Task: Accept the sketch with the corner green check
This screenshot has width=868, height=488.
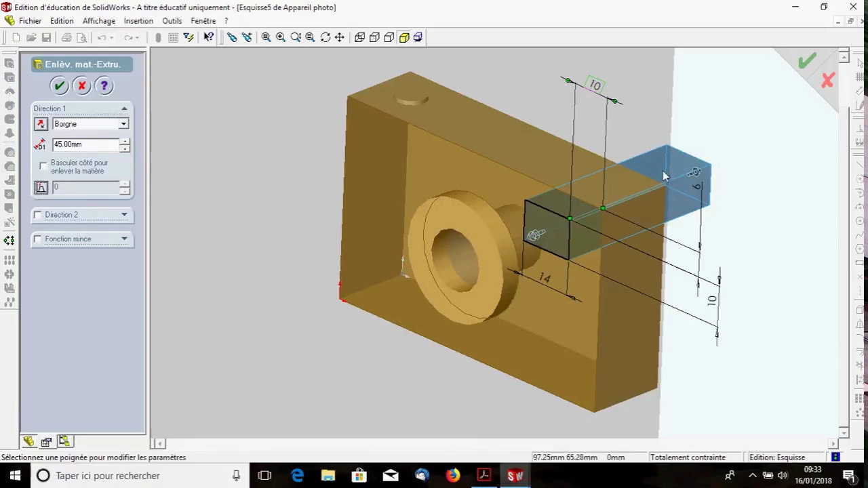Action: 807,62
